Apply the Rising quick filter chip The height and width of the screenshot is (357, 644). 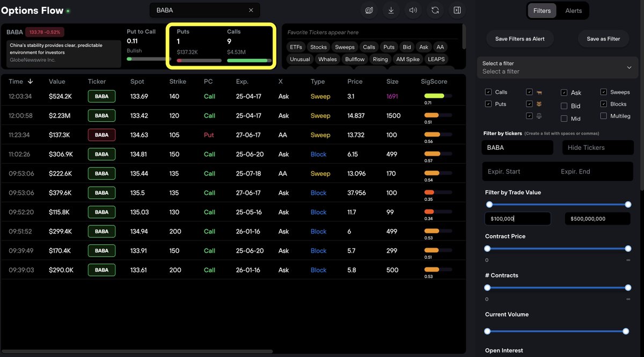(380, 59)
